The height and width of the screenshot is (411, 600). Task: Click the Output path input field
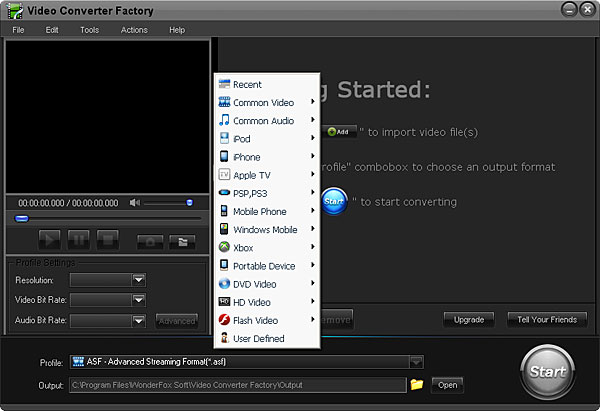click(x=238, y=385)
